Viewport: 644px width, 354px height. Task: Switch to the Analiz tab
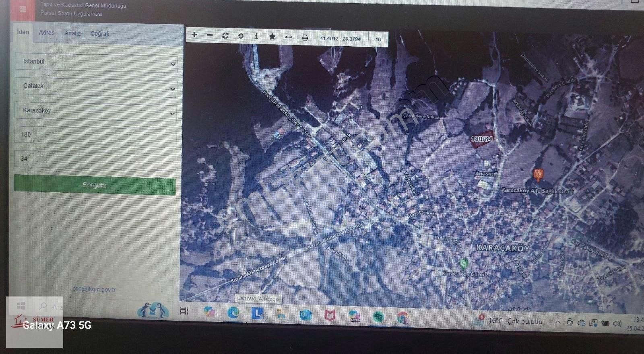pyautogui.click(x=72, y=33)
